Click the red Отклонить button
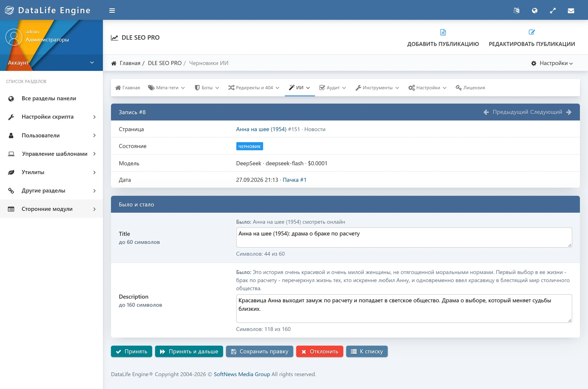 320,352
